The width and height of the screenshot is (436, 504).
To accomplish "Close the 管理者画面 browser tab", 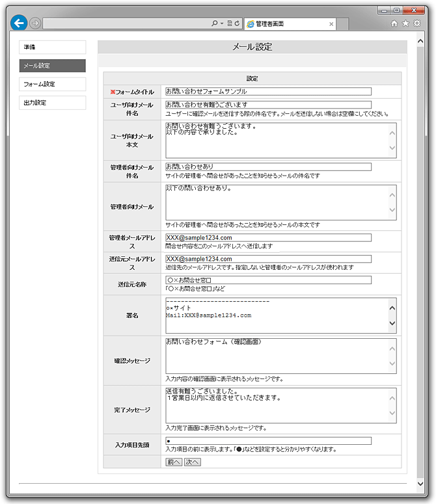I will [331, 24].
